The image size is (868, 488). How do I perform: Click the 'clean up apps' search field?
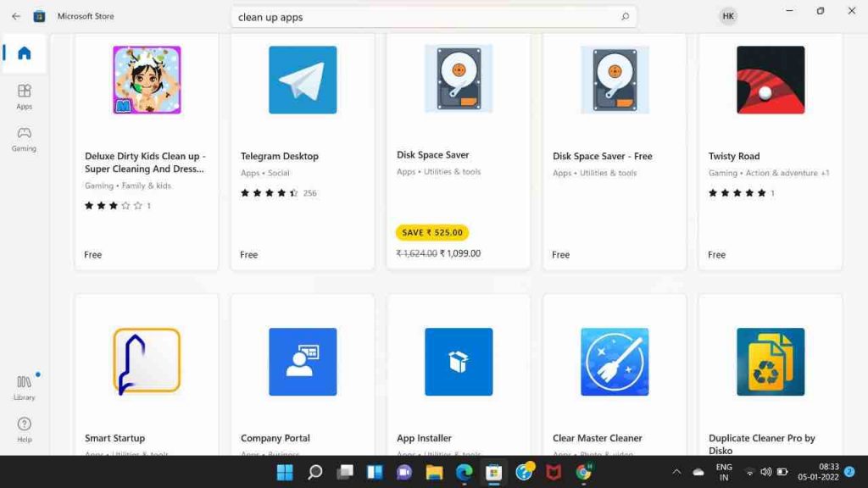click(x=433, y=17)
